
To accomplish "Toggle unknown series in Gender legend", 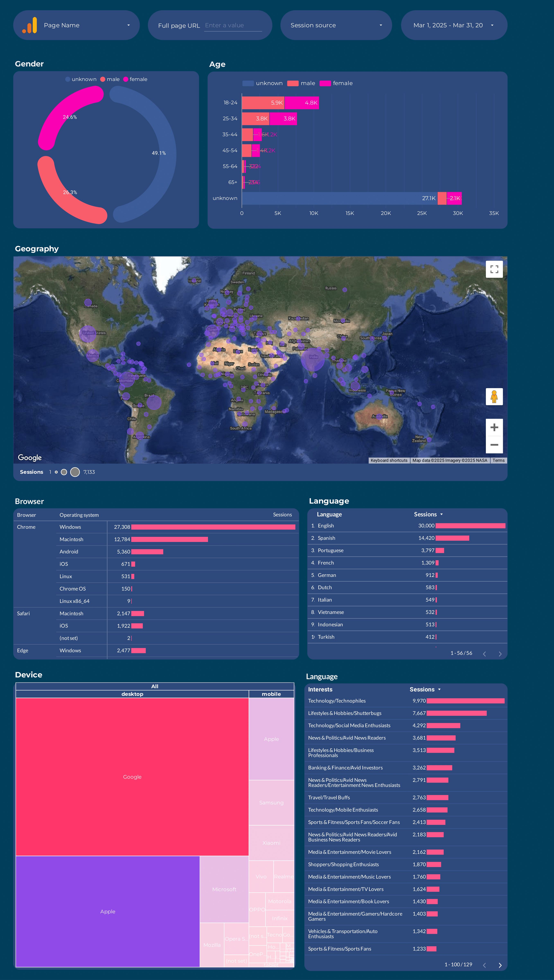I will pyautogui.click(x=81, y=79).
